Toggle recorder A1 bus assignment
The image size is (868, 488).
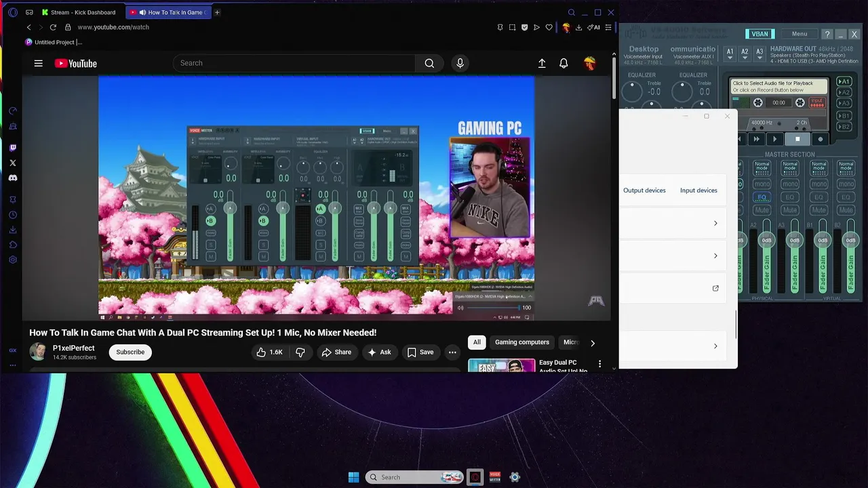[x=844, y=81]
